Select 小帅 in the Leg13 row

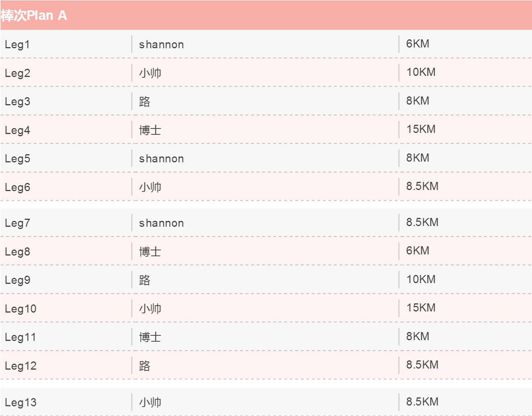(x=150, y=402)
